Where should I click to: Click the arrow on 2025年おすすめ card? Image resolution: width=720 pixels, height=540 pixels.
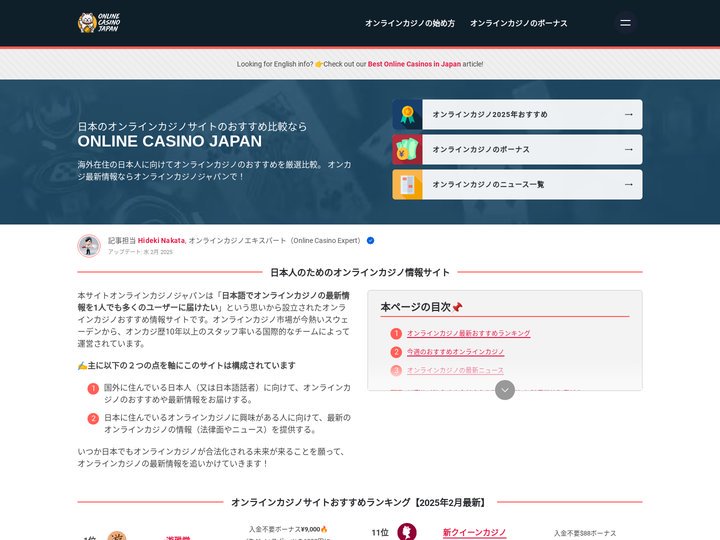point(629,114)
